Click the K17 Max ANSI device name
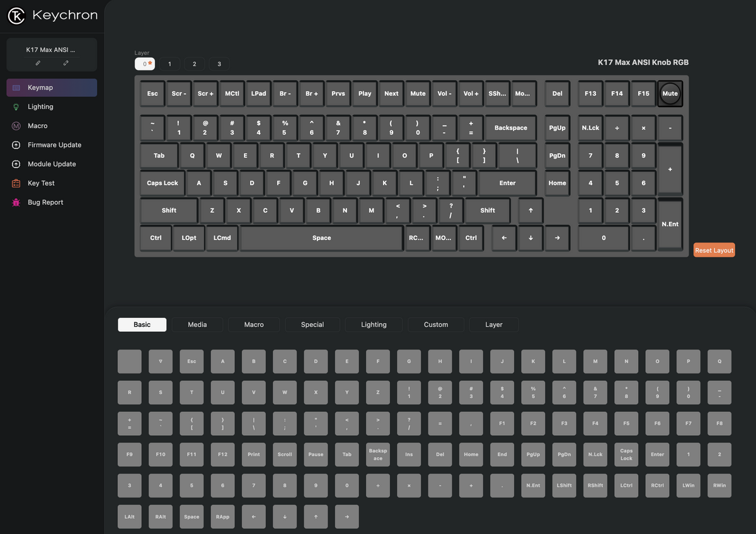 click(50, 49)
